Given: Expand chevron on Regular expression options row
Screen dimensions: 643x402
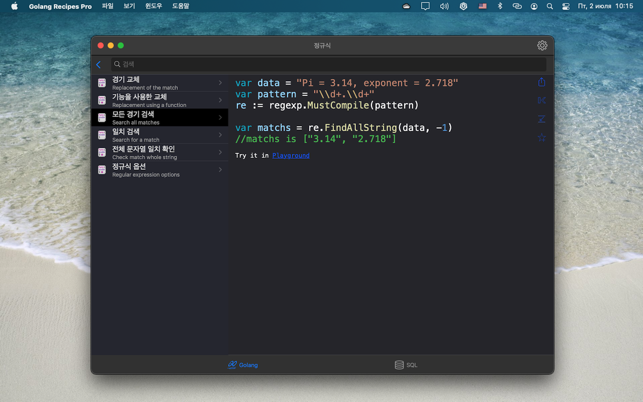Looking at the screenshot, I should (220, 170).
